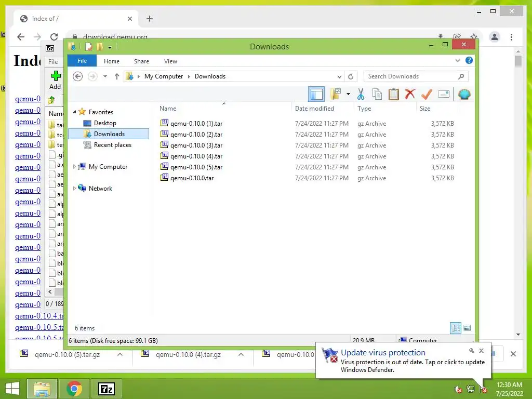Click the Help question mark icon

(x=469, y=60)
